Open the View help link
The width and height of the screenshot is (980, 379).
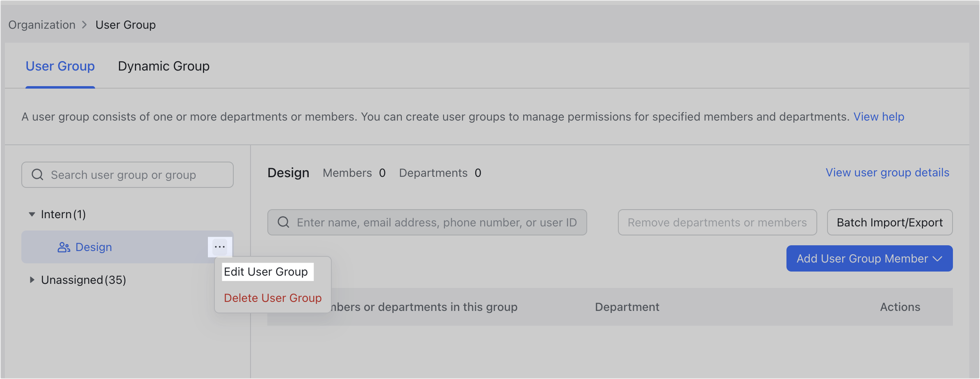point(879,117)
